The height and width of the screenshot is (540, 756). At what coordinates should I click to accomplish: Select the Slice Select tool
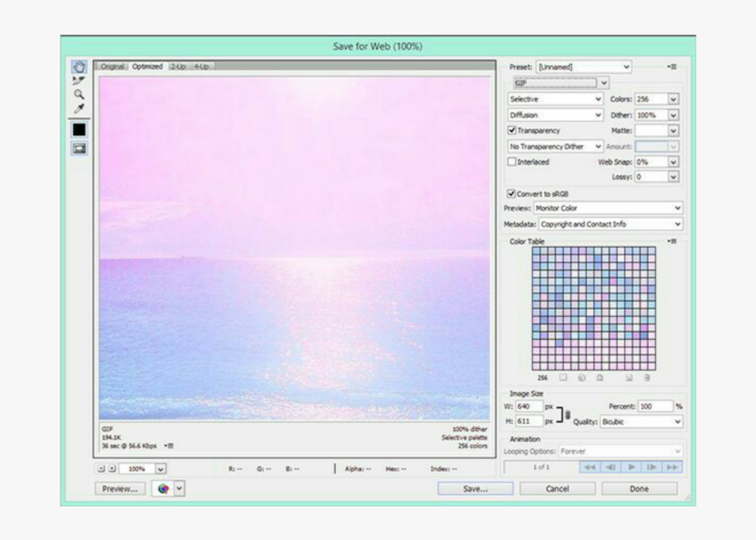point(79,81)
